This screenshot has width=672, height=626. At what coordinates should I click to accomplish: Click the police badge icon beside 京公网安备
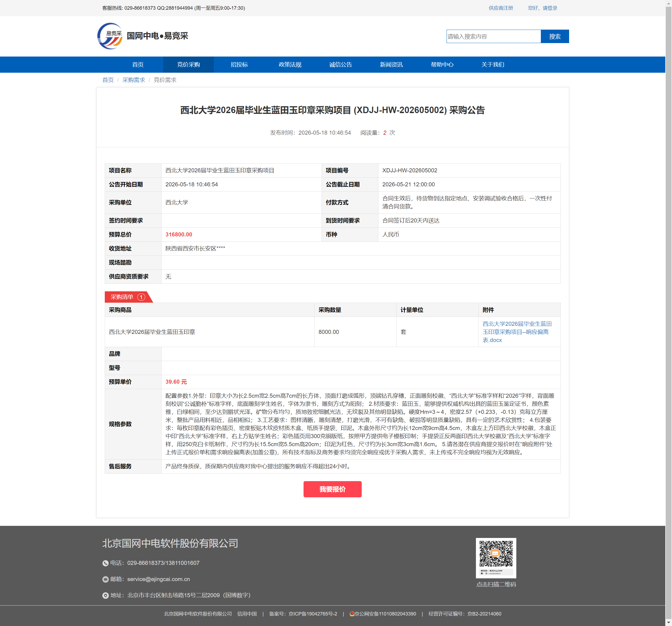coord(352,614)
